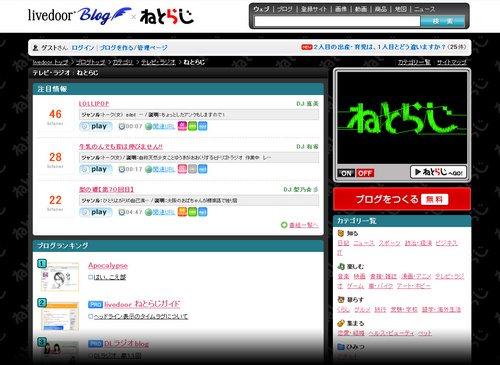Screen dimensions: 500x365
Task: Open Apocalypse blog link
Action: 108,266
